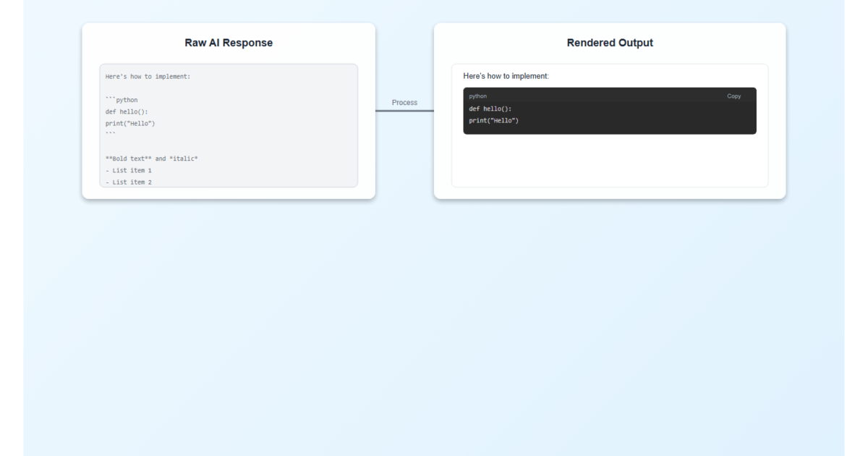Click the "Rendered Output" heading
The image size is (868, 456).
(x=609, y=43)
